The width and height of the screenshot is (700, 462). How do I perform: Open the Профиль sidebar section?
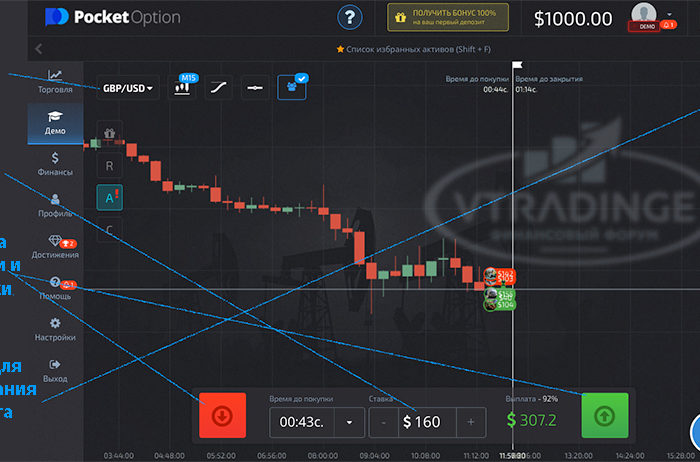click(55, 205)
